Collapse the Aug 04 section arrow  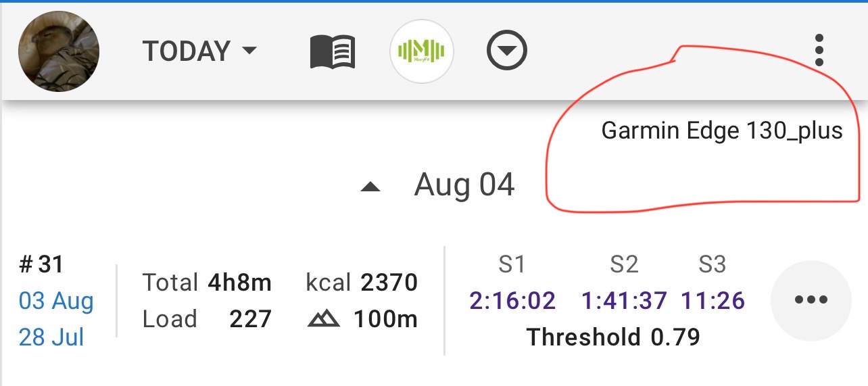point(370,187)
